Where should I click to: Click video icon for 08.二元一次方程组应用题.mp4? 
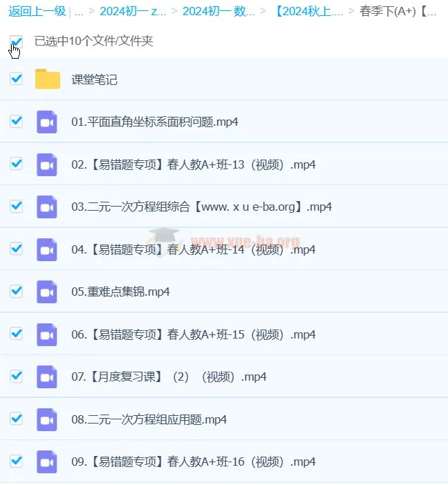pos(47,420)
